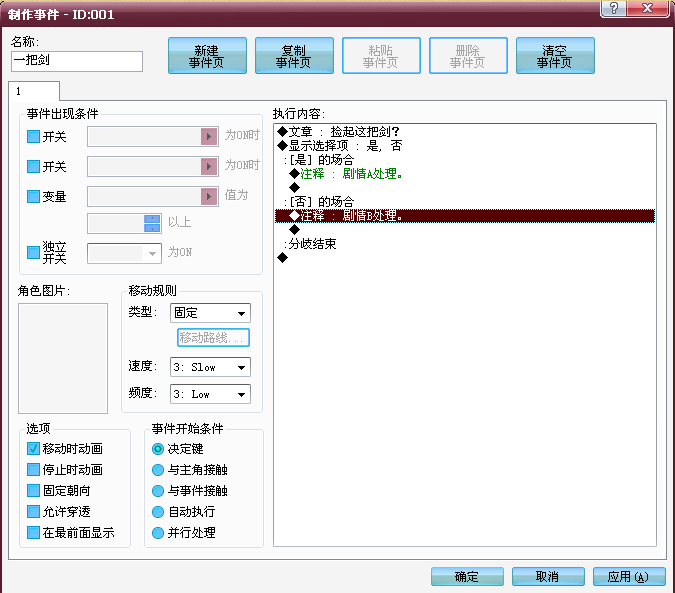Check 固定朝向 option
The height and width of the screenshot is (593, 675).
click(34, 490)
